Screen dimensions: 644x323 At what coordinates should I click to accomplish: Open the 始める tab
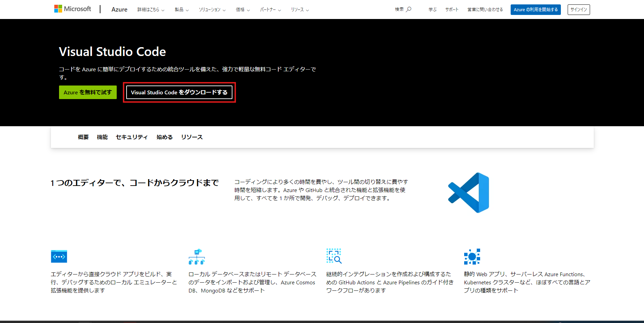click(x=164, y=137)
